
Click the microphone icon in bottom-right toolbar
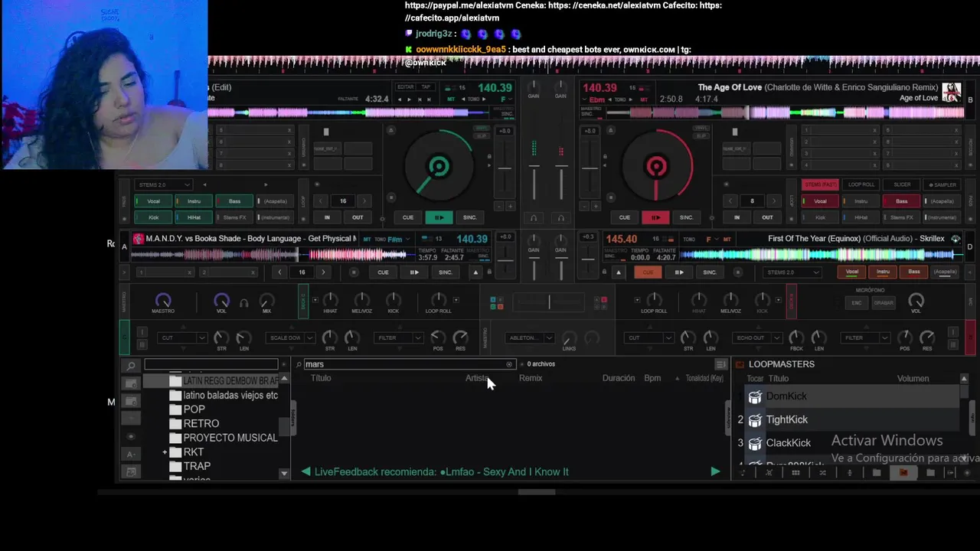coord(849,472)
